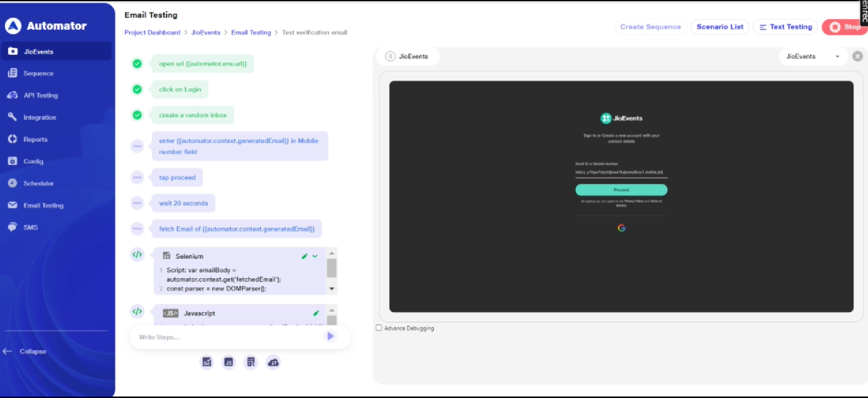This screenshot has height=398, width=868.
Task: Click pending dots icon beside 'wait 20 seconds'
Action: pyautogui.click(x=137, y=203)
